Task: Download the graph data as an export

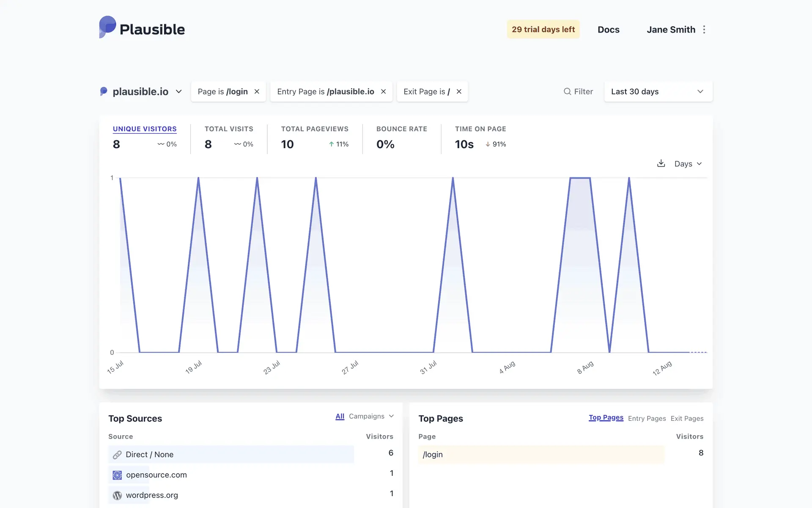Action: point(661,163)
